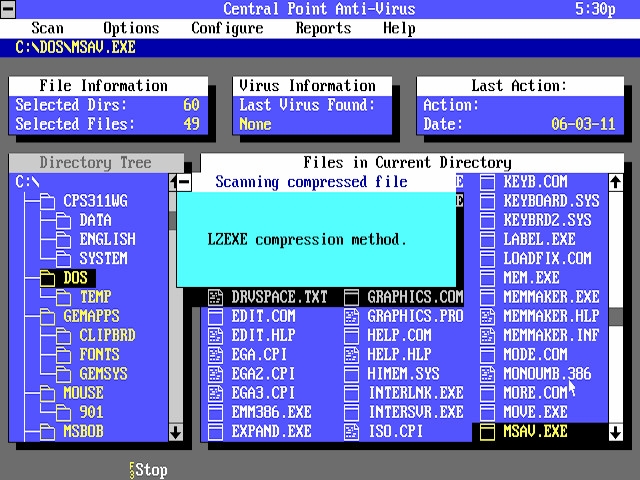The width and height of the screenshot is (640, 480).
Task: Select file KEYBRD2.SYS
Action: tap(547, 220)
